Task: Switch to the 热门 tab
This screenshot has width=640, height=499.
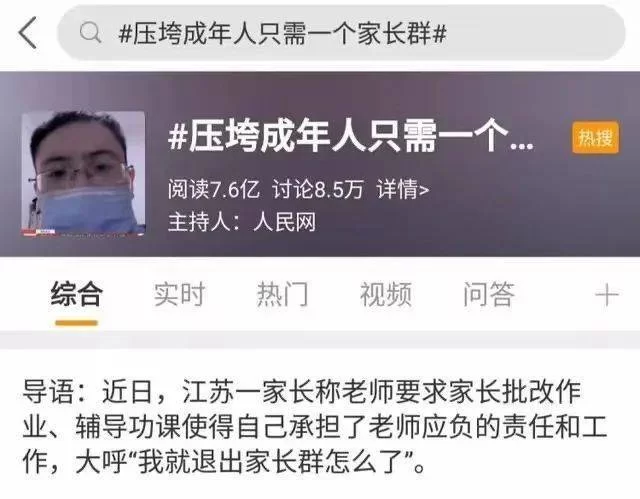Action: [282, 294]
